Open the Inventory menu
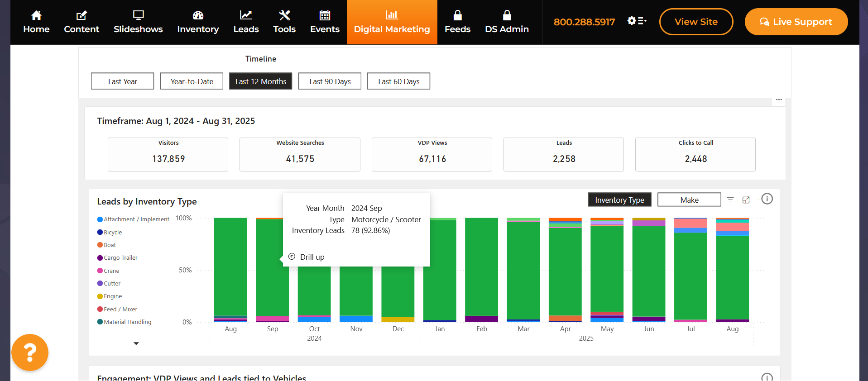 pyautogui.click(x=198, y=22)
